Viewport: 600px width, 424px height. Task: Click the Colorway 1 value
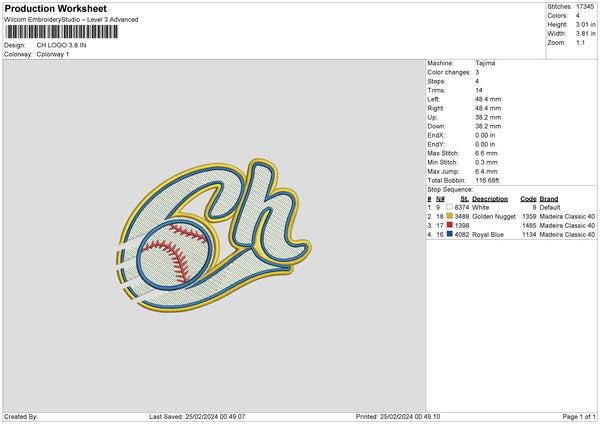pyautogui.click(x=53, y=54)
